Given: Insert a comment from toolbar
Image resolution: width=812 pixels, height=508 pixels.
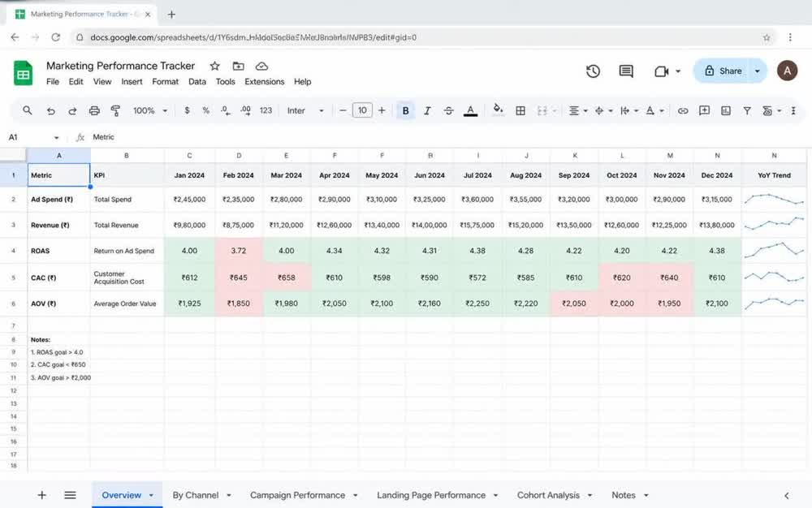Looking at the screenshot, I should [x=704, y=110].
